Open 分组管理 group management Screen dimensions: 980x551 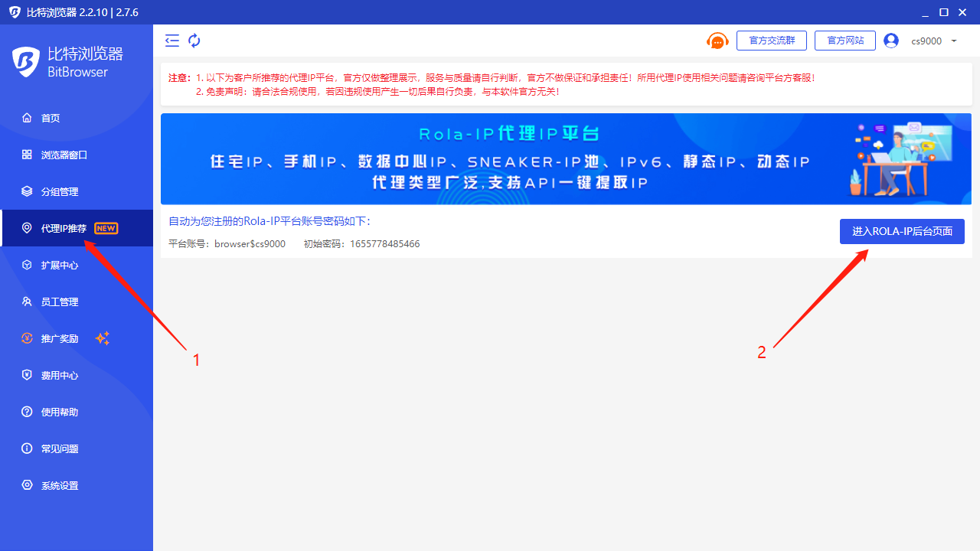tap(60, 191)
